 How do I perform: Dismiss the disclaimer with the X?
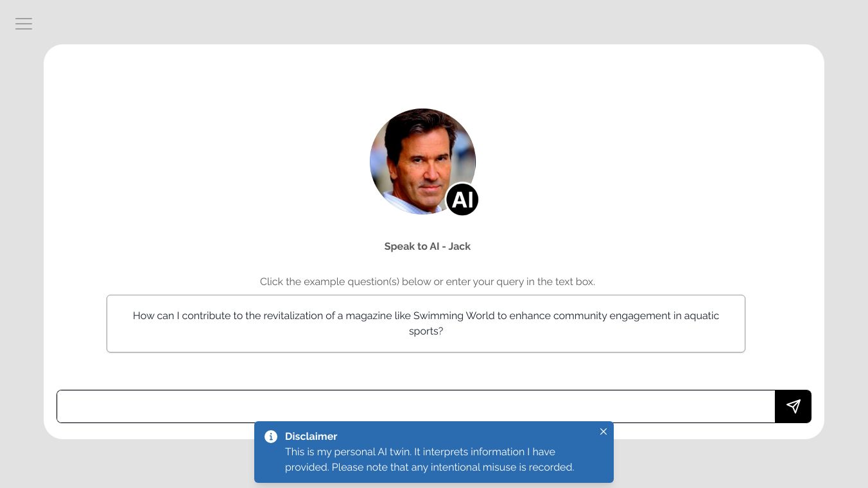coord(603,431)
